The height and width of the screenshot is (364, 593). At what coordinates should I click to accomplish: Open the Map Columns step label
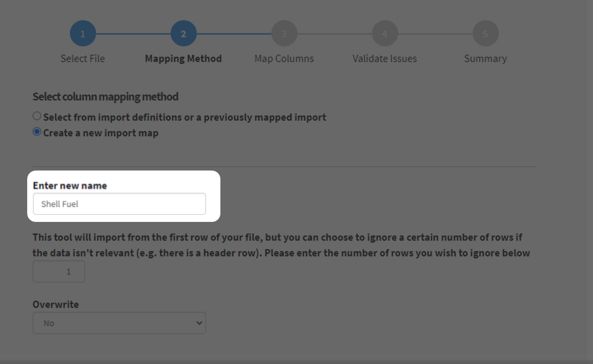(284, 59)
